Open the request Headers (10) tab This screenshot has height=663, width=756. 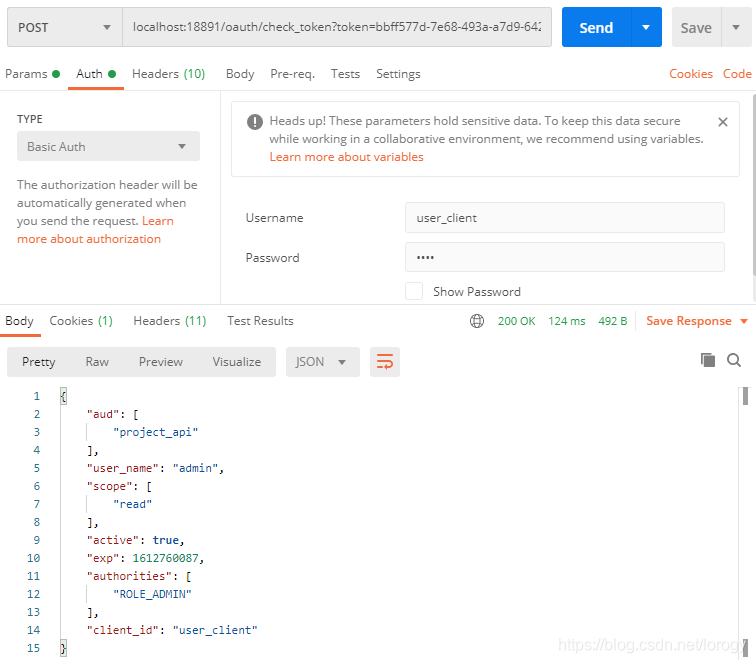tap(168, 74)
